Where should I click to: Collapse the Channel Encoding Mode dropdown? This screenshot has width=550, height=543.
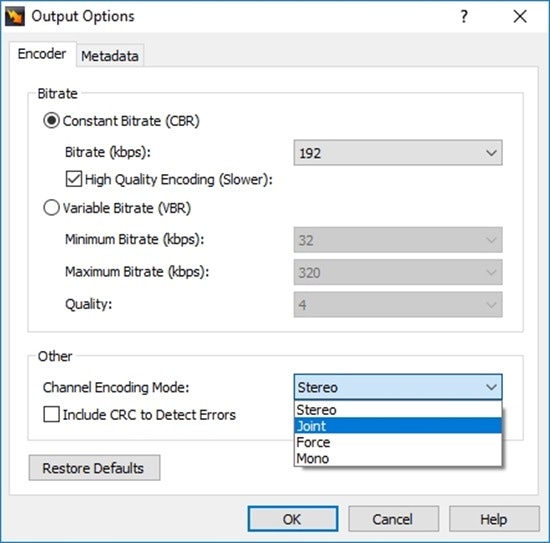click(398, 387)
